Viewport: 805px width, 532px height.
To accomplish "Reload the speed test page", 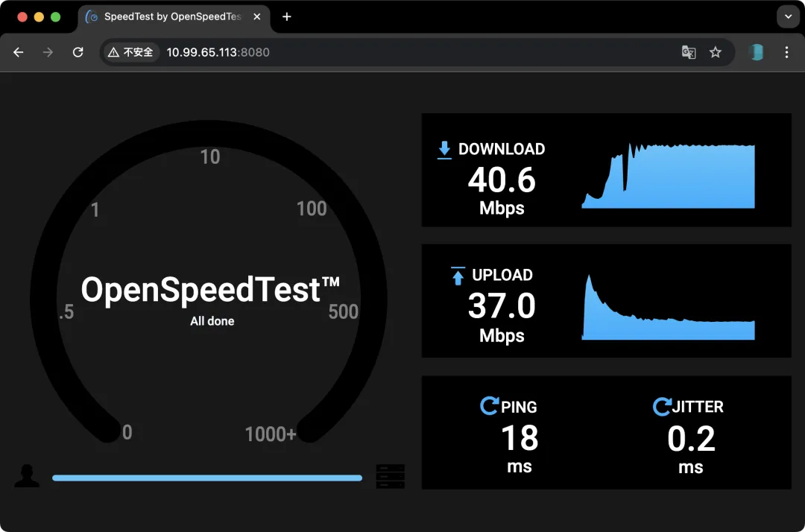I will [x=78, y=52].
